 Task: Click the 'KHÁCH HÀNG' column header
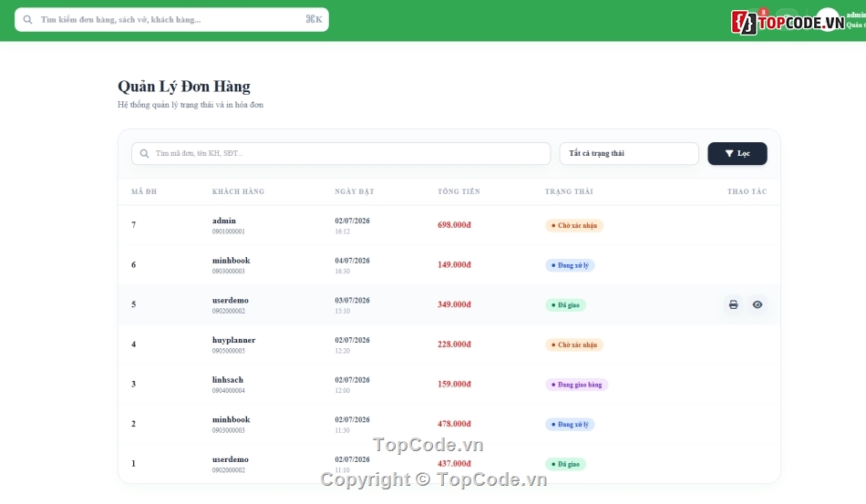[x=238, y=191]
